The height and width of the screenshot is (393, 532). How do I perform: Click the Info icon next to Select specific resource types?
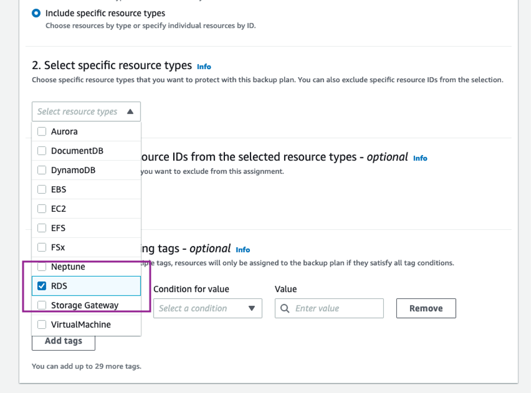point(203,66)
